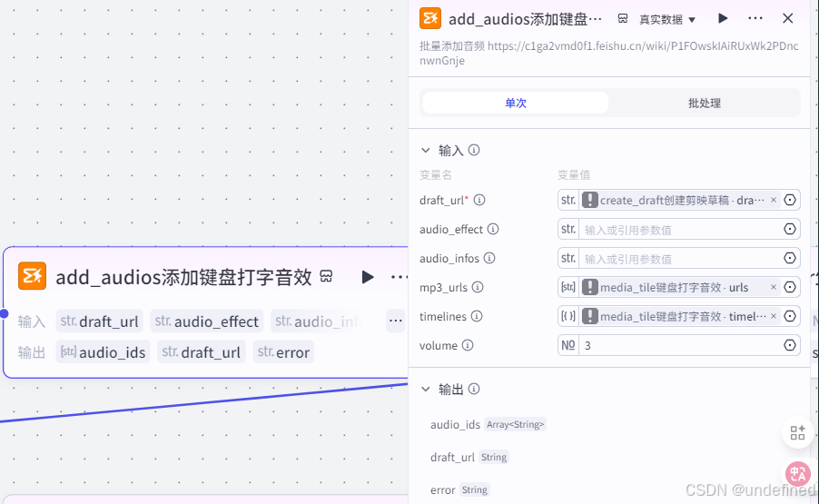The width and height of the screenshot is (819, 504).
Task: Close the node configuration panel
Action: tap(787, 18)
